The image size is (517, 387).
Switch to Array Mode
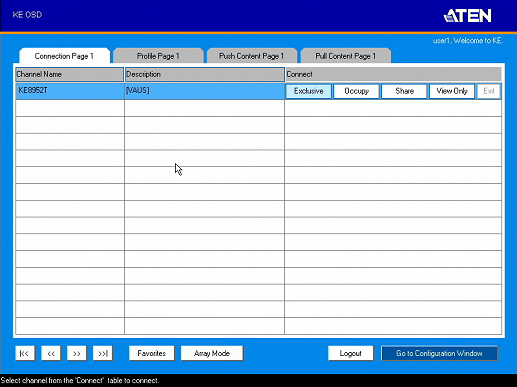(x=212, y=353)
